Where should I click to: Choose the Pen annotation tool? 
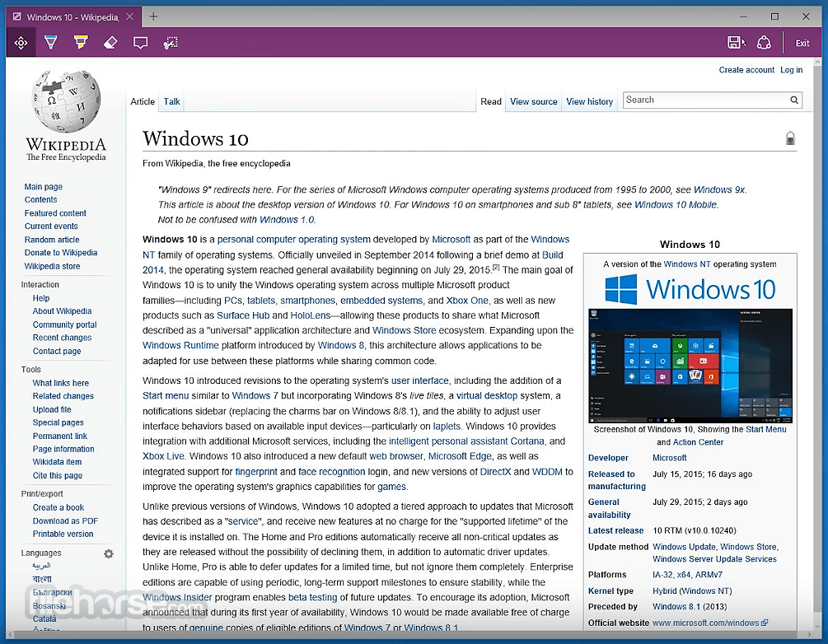(51, 42)
